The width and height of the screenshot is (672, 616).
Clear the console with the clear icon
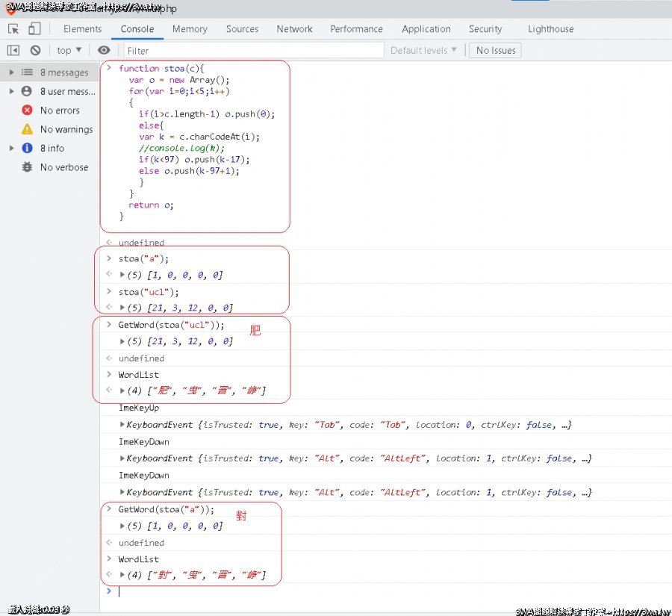(35, 50)
